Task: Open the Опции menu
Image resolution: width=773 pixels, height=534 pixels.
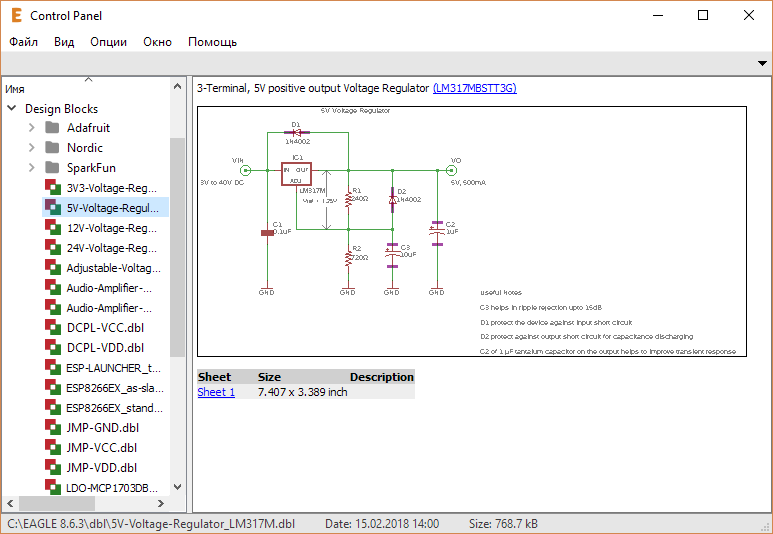Action: click(108, 42)
